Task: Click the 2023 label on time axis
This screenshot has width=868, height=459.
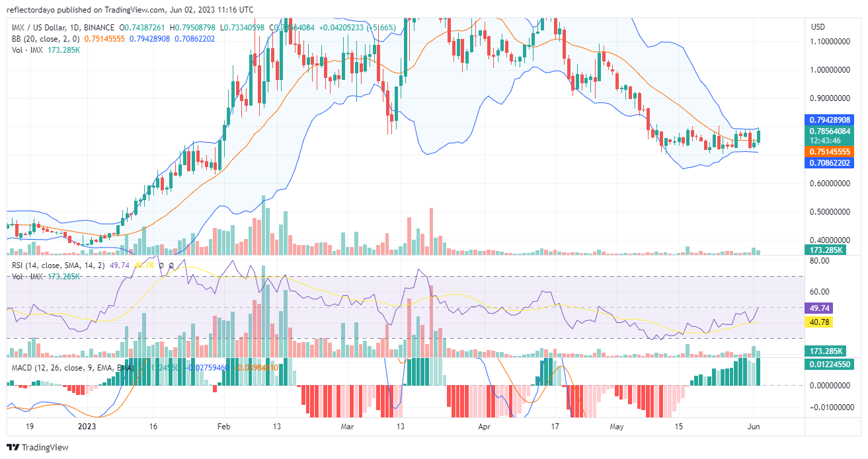Action: [87, 426]
